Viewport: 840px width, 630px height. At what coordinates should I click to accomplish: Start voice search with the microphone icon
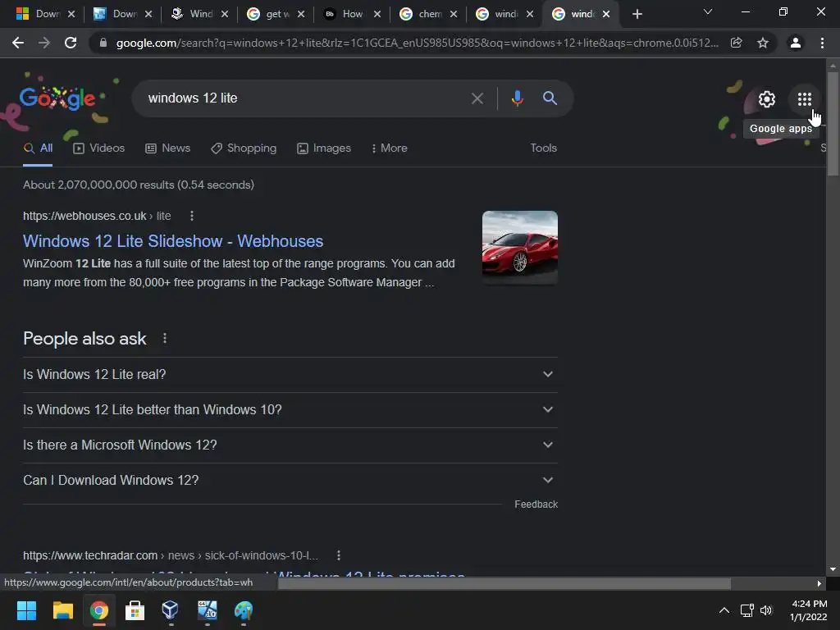pyautogui.click(x=517, y=98)
